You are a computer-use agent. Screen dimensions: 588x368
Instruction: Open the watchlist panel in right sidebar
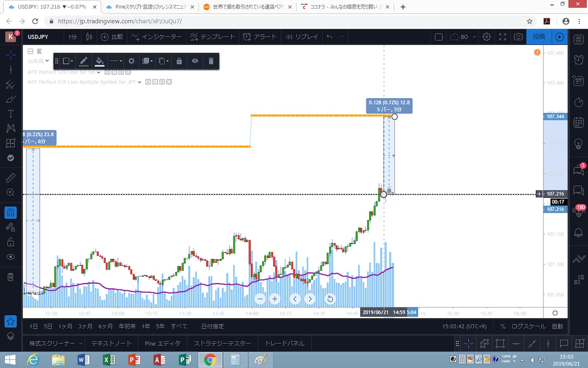point(578,39)
